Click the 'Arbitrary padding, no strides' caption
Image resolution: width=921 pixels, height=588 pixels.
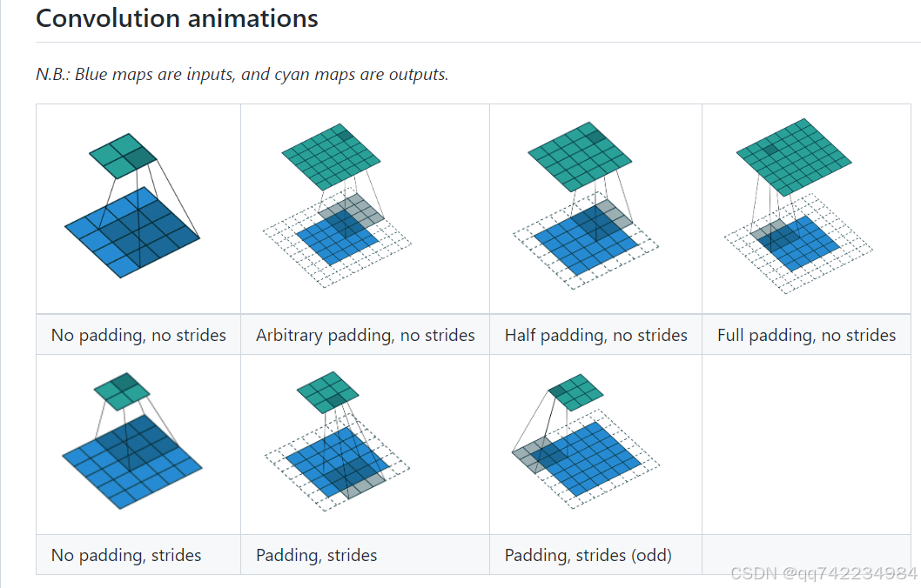click(x=366, y=335)
